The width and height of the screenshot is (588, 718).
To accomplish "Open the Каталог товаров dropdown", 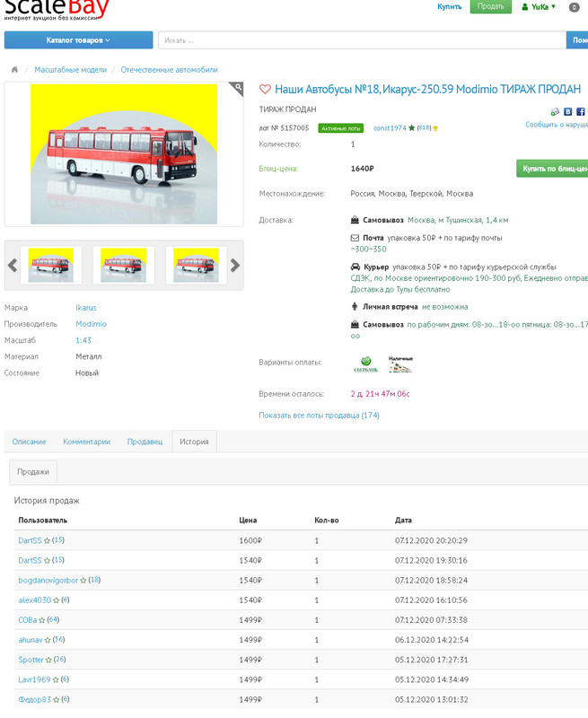I will click(78, 39).
